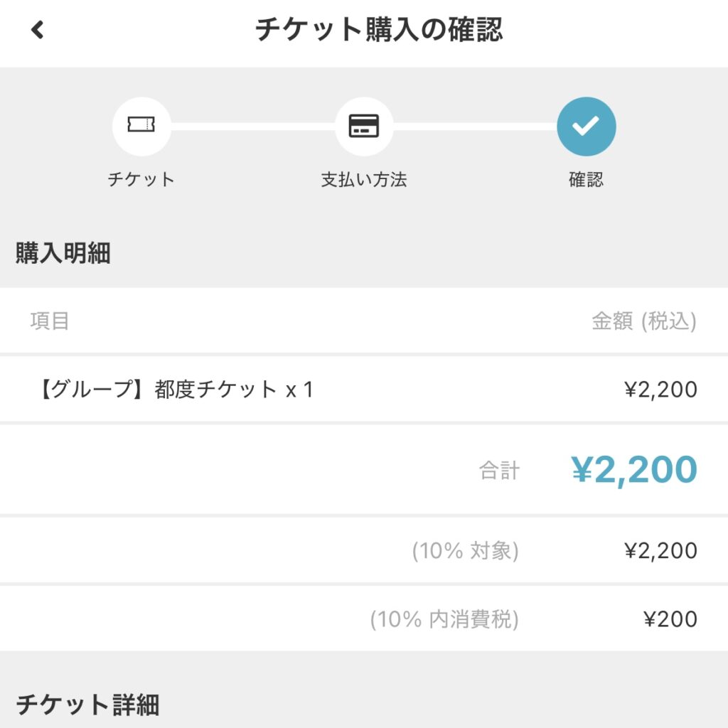Image resolution: width=728 pixels, height=728 pixels.
Task: Tap the チケット詳細 section heading
Action: 87,705
